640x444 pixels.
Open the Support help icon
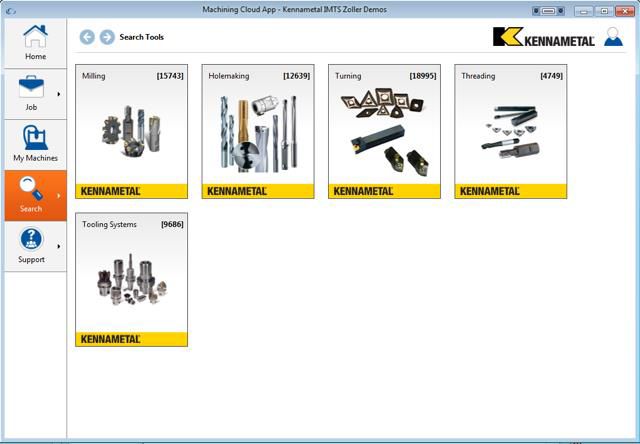(32, 240)
